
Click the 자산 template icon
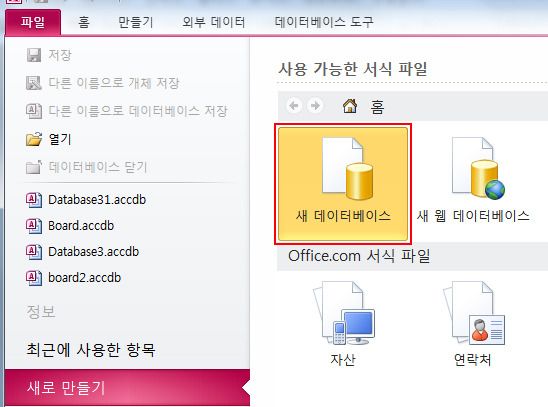click(x=344, y=313)
